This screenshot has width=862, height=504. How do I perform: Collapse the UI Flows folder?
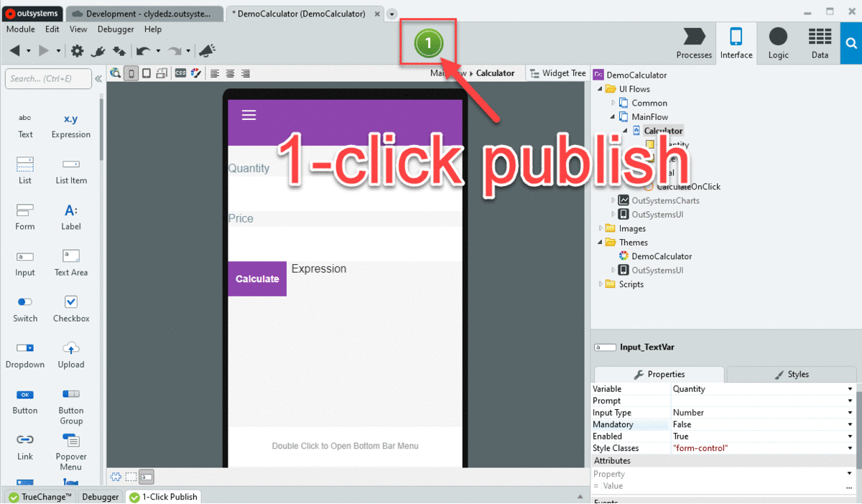pyautogui.click(x=601, y=89)
